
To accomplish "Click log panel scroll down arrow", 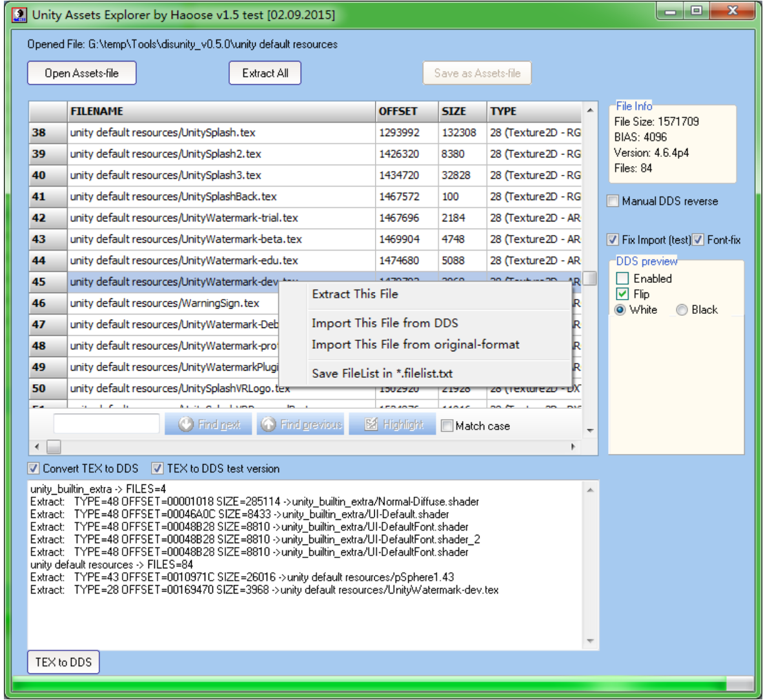I will coord(590,641).
